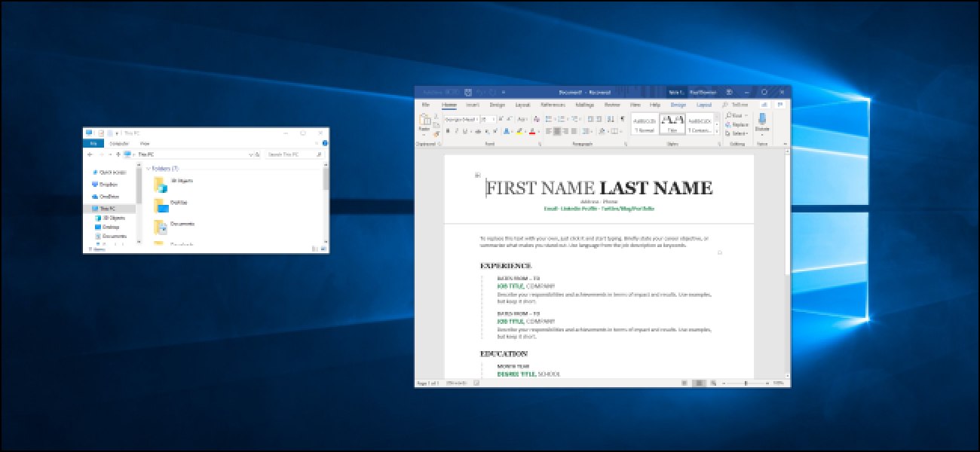980x452 pixels.
Task: Toggle Bold formatting in Word's ribbon
Action: point(448,131)
